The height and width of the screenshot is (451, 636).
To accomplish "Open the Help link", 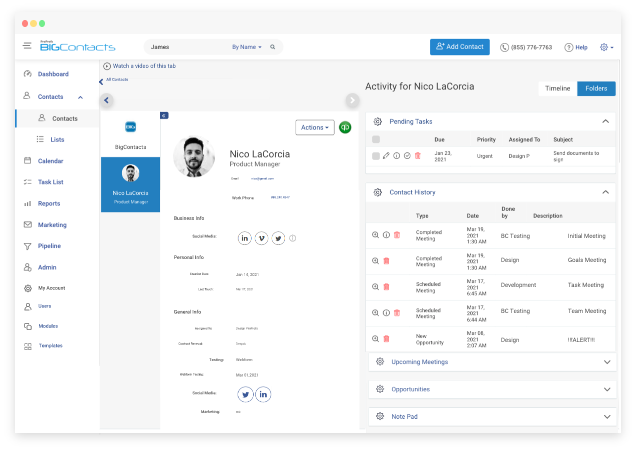I will coord(576,47).
